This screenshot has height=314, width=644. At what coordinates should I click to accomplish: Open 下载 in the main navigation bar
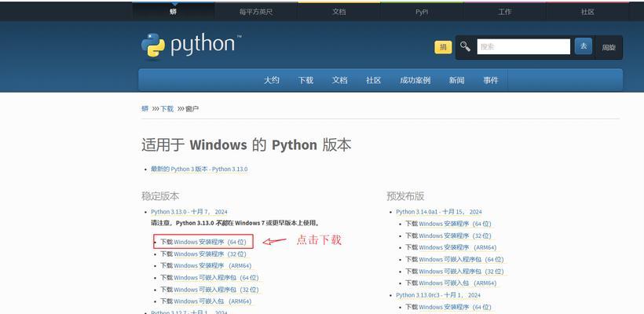click(306, 80)
